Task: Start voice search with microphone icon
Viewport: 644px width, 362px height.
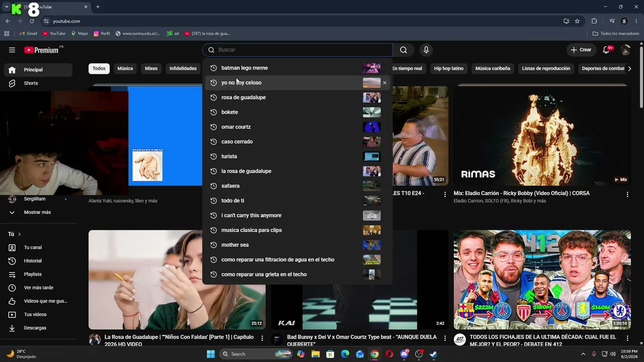Action: click(426, 50)
